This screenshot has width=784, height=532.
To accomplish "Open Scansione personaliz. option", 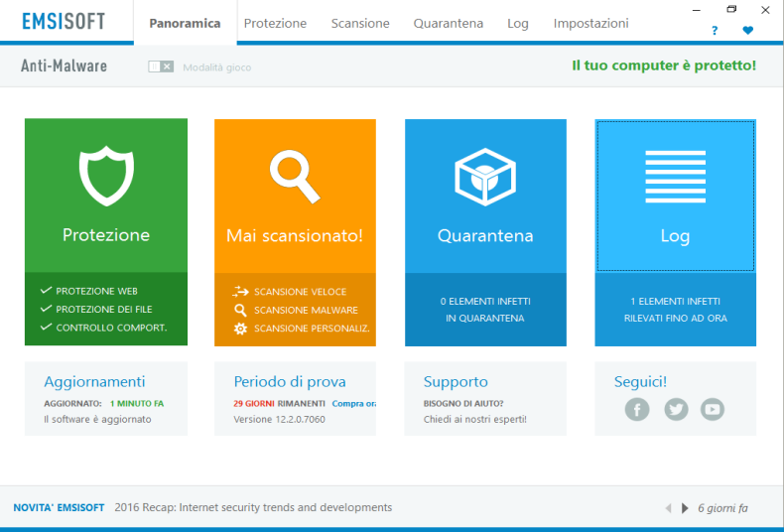I will pos(312,329).
